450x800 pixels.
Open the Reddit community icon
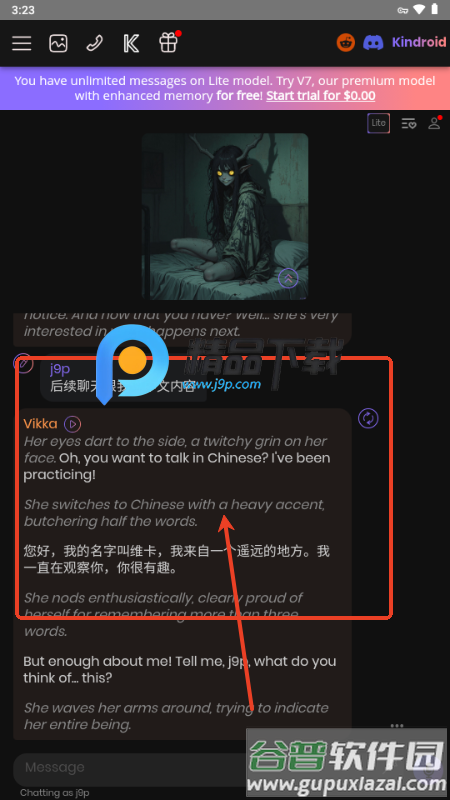345,42
